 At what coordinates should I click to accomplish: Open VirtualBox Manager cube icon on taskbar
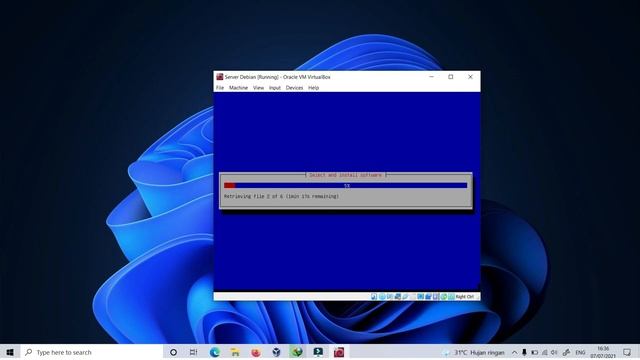click(276, 352)
